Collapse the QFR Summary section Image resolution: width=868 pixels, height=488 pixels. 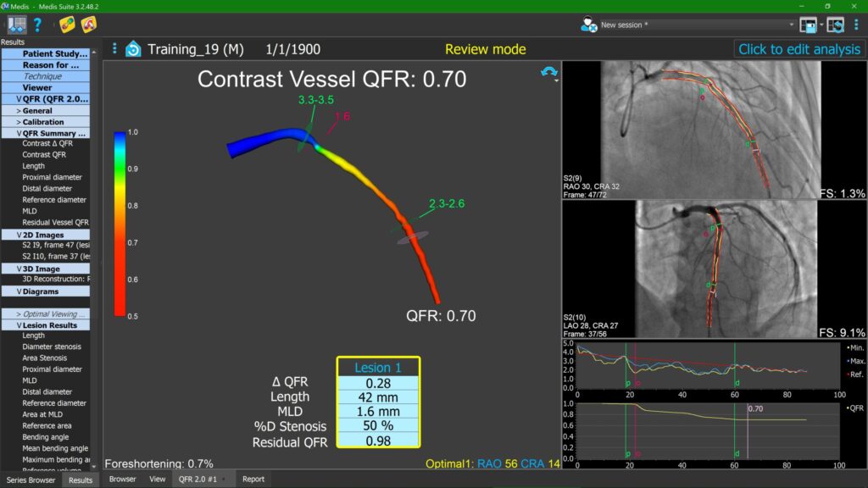[19, 133]
